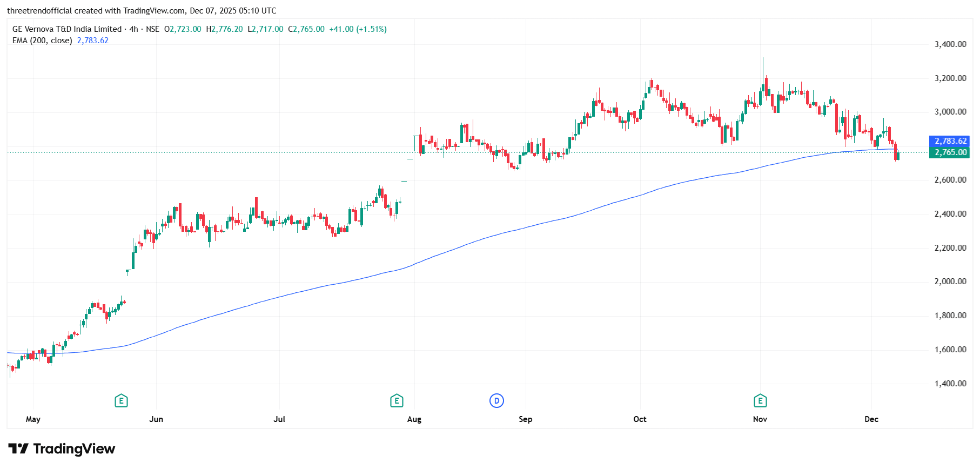Select the low value L2,717.00
This screenshot has height=469, width=980.
[x=266, y=29]
